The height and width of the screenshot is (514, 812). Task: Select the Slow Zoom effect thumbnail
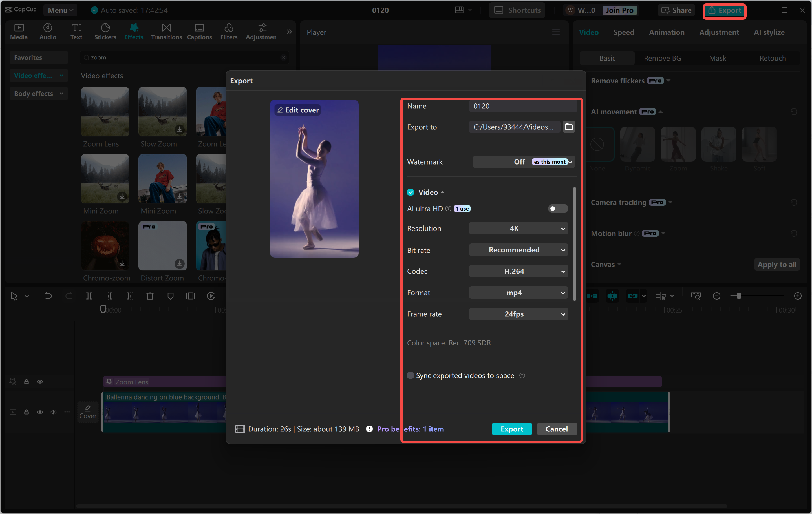click(162, 112)
